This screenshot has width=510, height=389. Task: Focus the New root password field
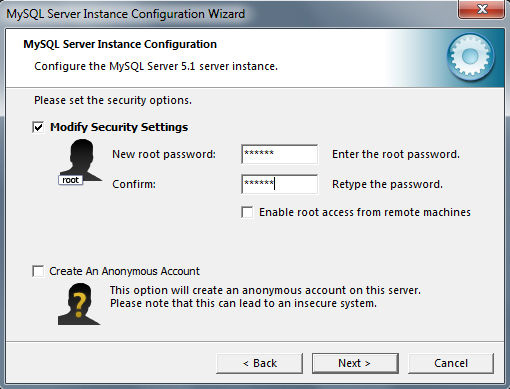279,154
